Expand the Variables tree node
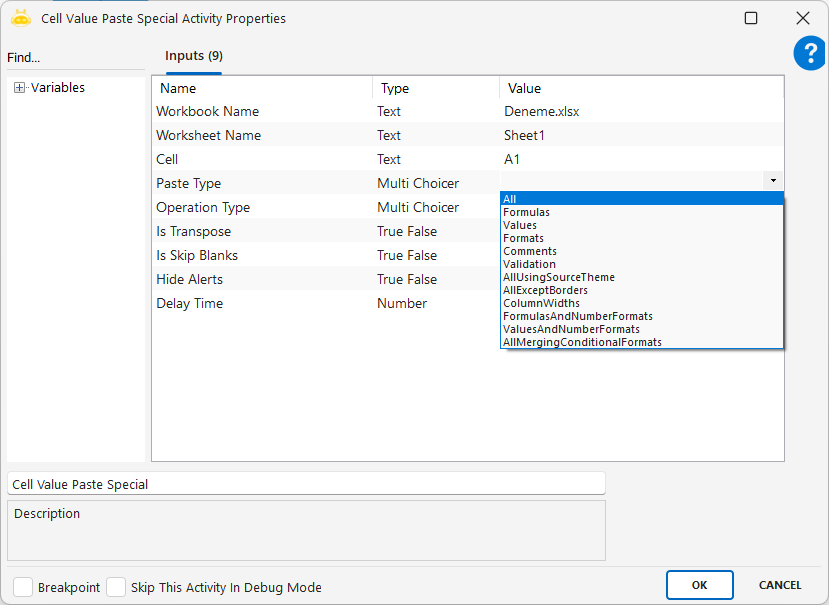The width and height of the screenshot is (829, 605). coord(19,88)
